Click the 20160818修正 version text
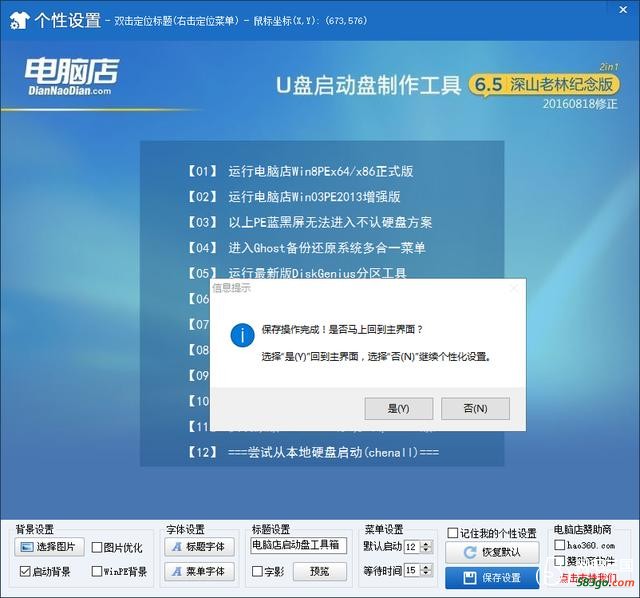The height and width of the screenshot is (598, 640). pyautogui.click(x=580, y=104)
